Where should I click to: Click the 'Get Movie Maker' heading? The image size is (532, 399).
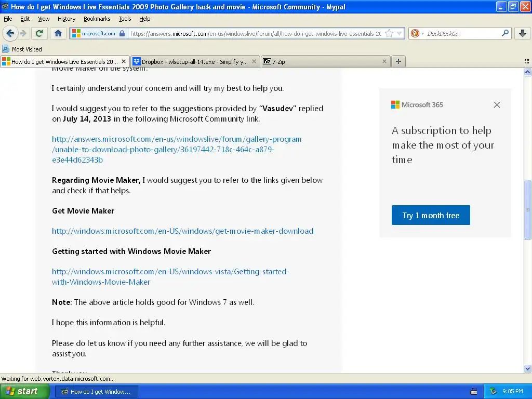pos(83,211)
